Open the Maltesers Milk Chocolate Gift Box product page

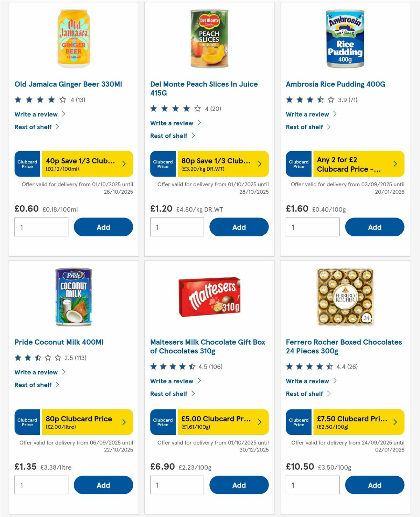tap(208, 346)
